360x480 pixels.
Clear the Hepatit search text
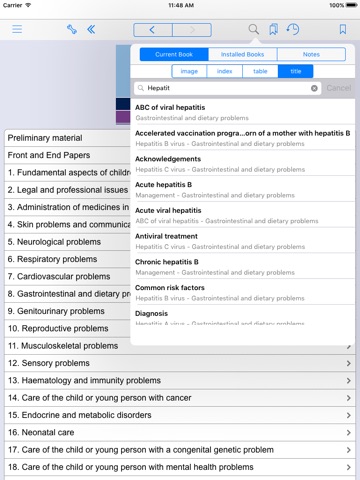pyautogui.click(x=314, y=88)
